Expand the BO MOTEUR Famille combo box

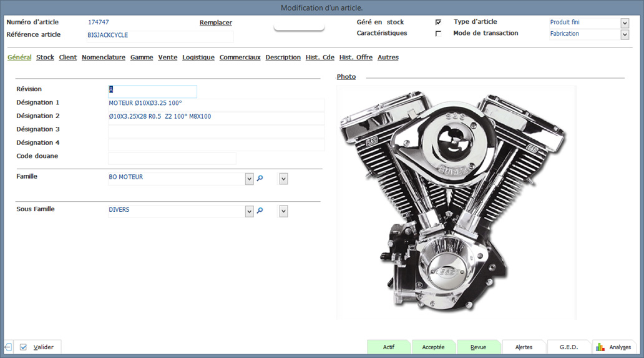point(250,179)
